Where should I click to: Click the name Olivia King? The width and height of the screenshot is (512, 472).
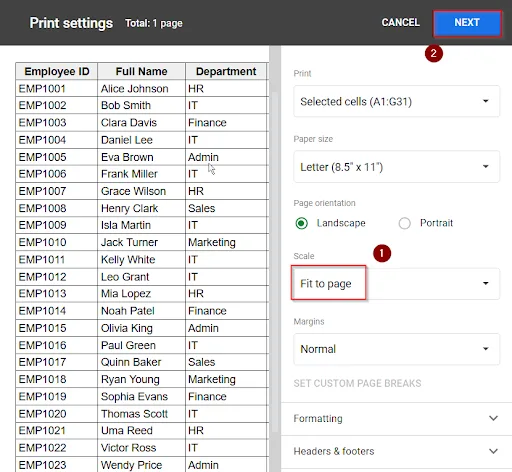tap(127, 328)
